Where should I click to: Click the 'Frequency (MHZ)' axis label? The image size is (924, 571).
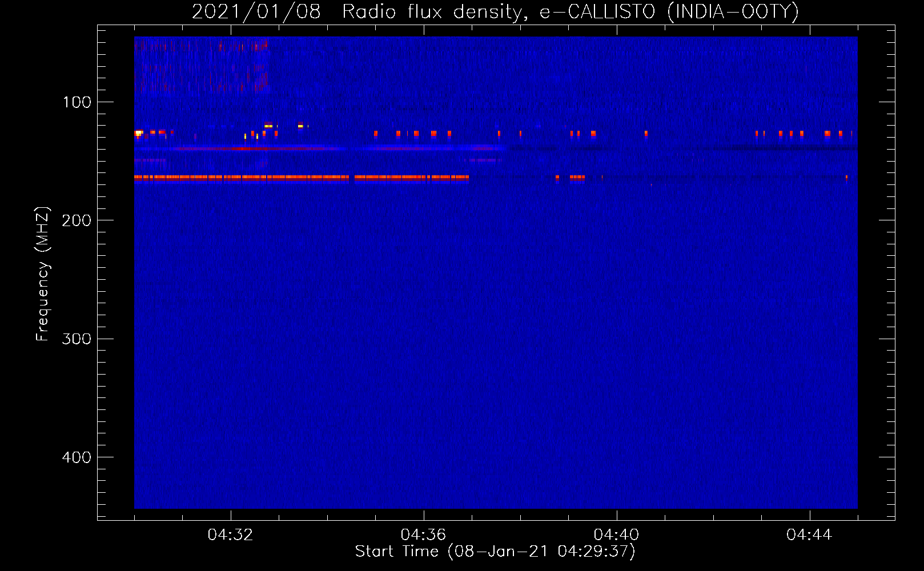tap(43, 274)
